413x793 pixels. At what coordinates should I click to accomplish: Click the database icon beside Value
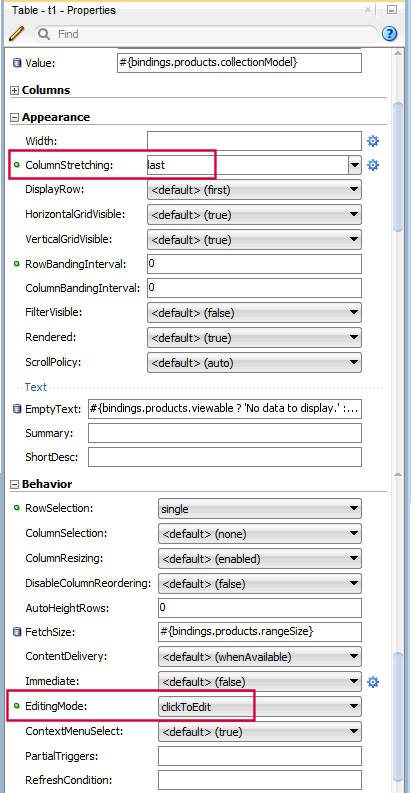tap(17, 63)
